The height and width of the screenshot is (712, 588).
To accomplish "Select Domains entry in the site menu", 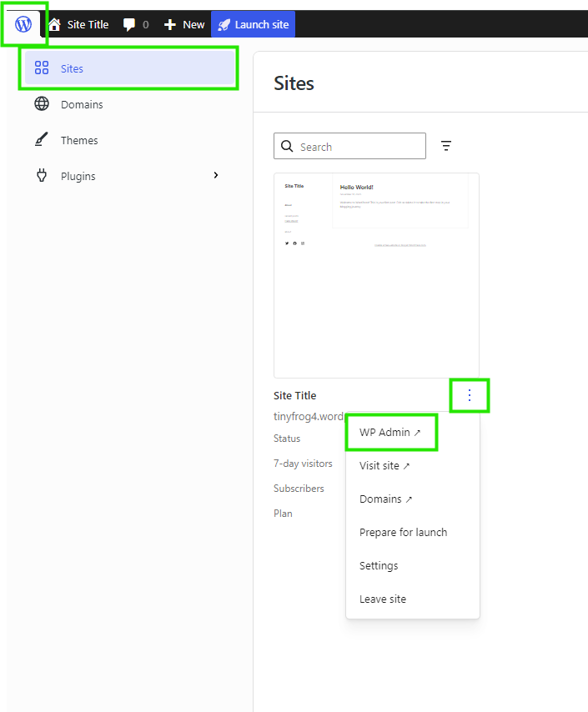I will pos(385,499).
